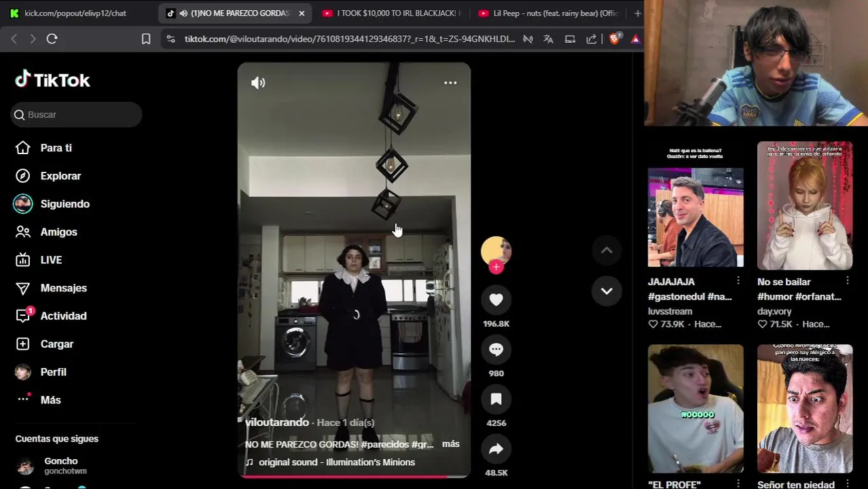Expand the Más menu
868x489 pixels.
pos(50,400)
